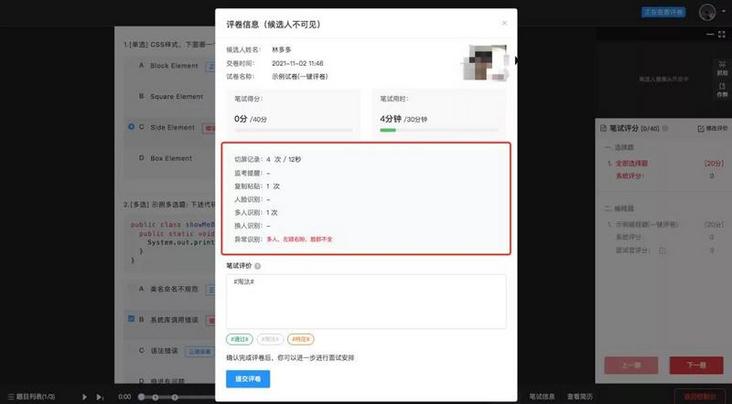Expand the dropdown arrow next to avatar
The height and width of the screenshot is (404, 732).
pos(724,11)
